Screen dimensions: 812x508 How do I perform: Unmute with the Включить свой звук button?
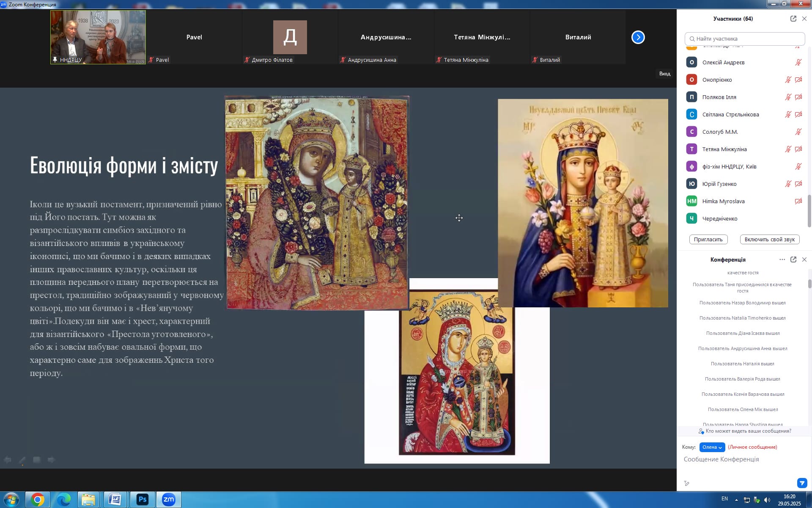click(769, 239)
